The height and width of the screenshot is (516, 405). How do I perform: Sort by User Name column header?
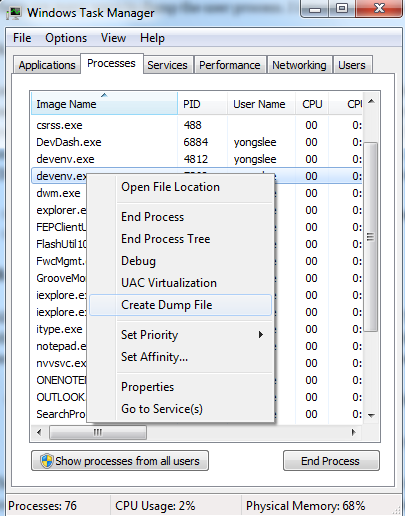point(261,104)
